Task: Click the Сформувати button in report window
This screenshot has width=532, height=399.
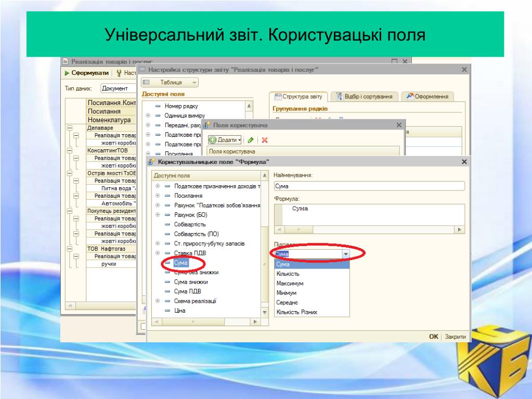Action: pyautogui.click(x=87, y=73)
